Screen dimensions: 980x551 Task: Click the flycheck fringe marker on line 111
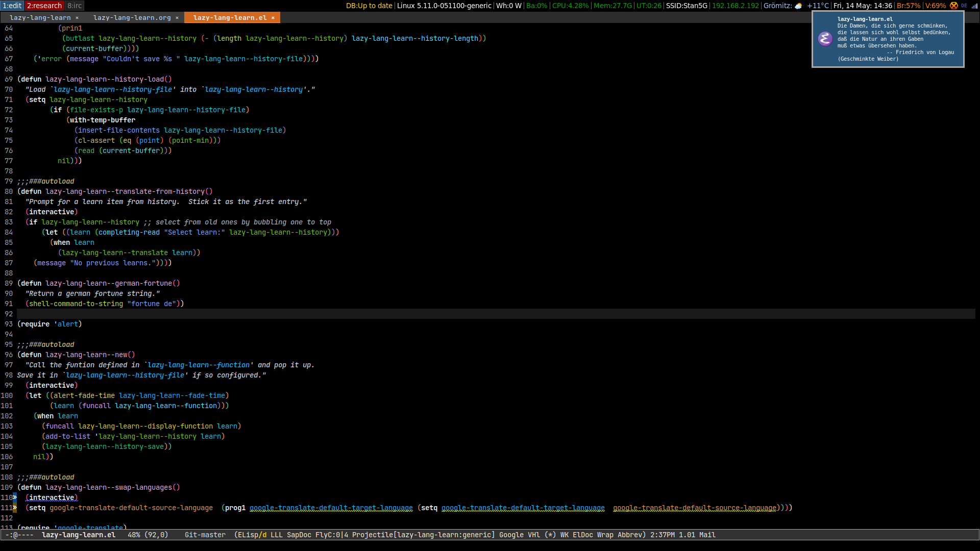click(x=15, y=508)
